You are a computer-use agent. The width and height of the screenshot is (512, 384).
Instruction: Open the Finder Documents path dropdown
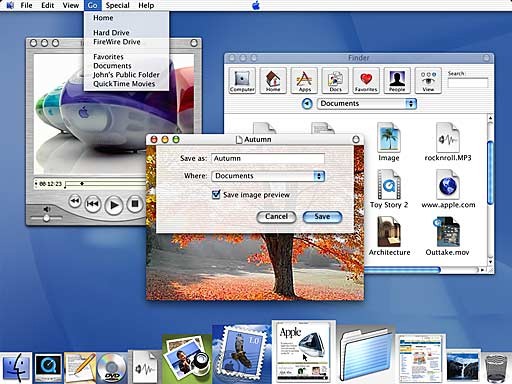click(367, 104)
